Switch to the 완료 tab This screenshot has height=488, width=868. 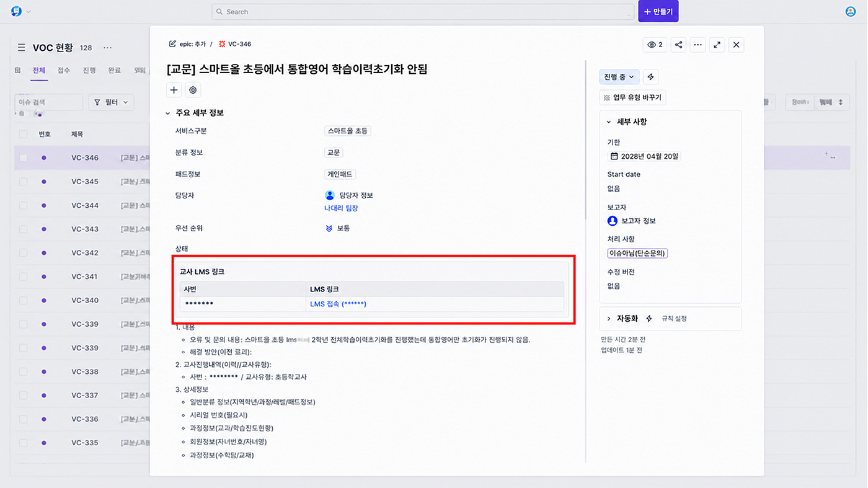(x=115, y=71)
